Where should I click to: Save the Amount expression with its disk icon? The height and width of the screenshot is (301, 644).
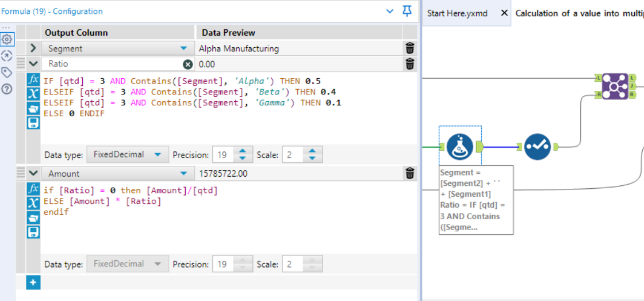pos(33,232)
